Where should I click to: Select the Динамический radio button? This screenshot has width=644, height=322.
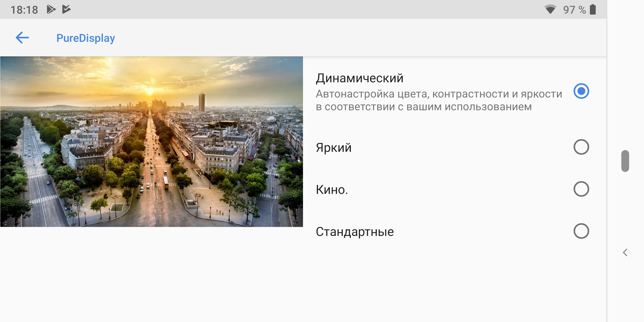point(581,91)
